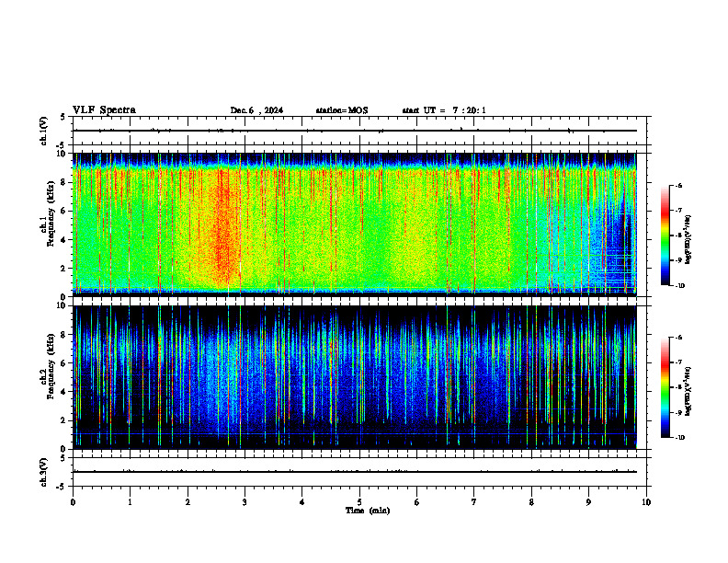This screenshot has height=563, width=728.
Task: Select the "start UT = 7 : 20: 1" text
Action: [444, 110]
